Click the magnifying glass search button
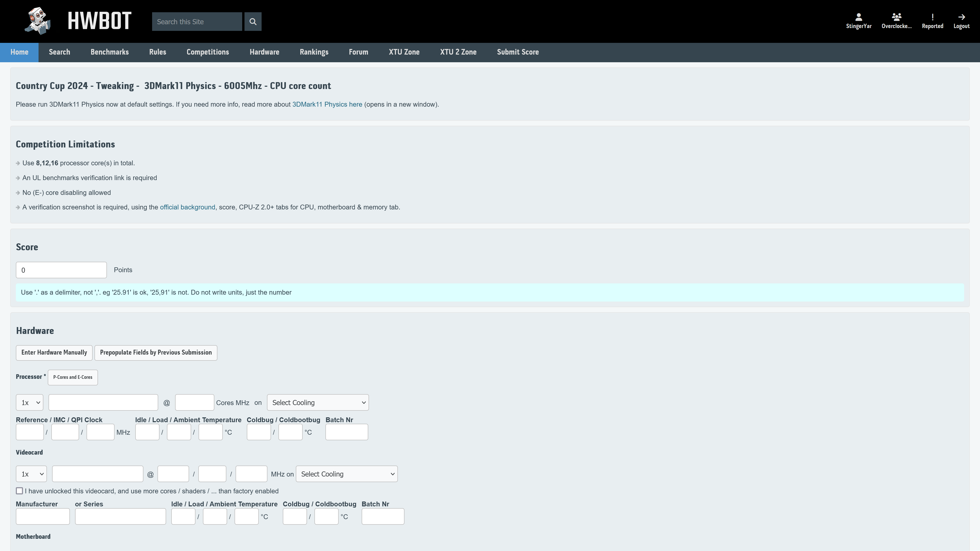Image resolution: width=980 pixels, height=551 pixels. click(253, 22)
